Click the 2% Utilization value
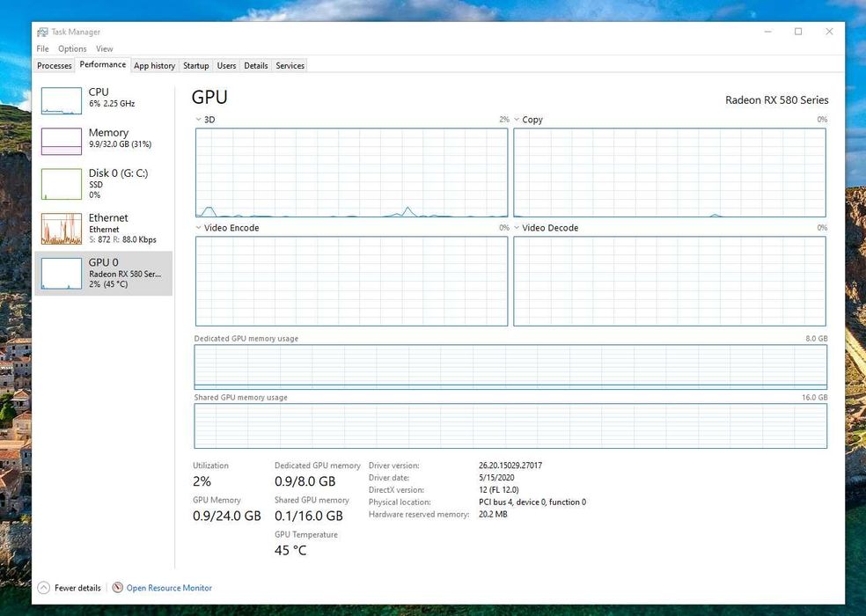 click(202, 481)
